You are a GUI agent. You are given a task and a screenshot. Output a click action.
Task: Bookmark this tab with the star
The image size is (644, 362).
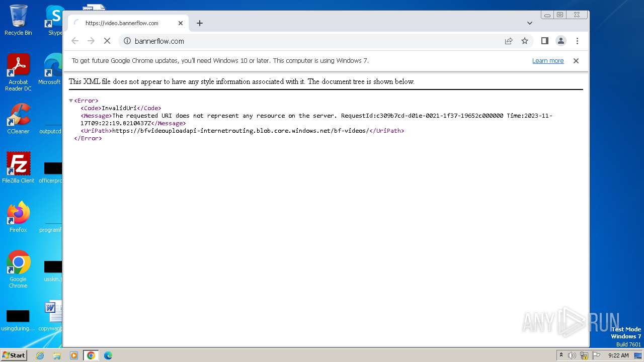(525, 41)
